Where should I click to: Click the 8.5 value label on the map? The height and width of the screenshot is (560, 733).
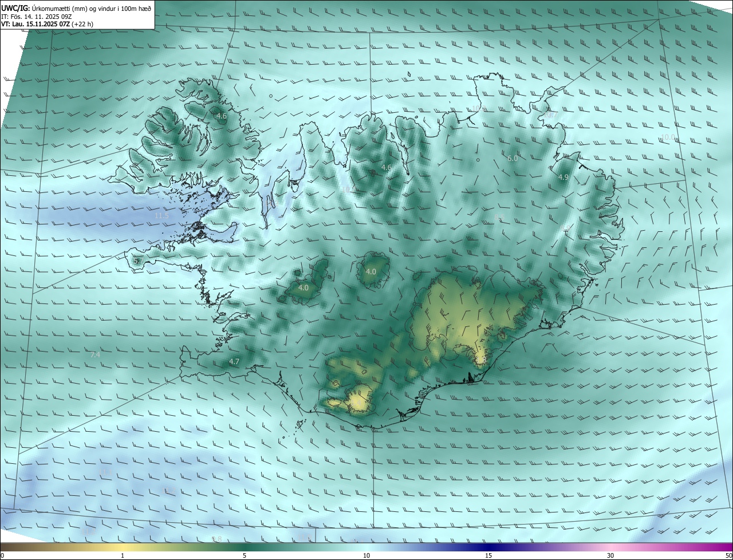click(x=498, y=218)
